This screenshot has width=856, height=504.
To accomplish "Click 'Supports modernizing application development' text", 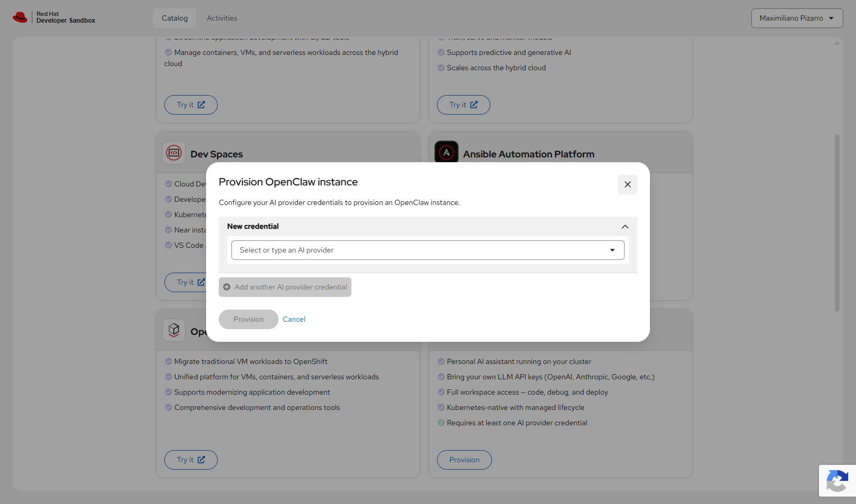I will 252,393.
